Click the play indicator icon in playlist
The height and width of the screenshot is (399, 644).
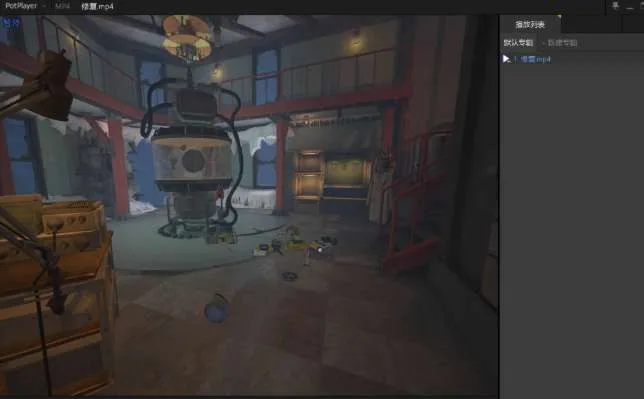[x=506, y=59]
